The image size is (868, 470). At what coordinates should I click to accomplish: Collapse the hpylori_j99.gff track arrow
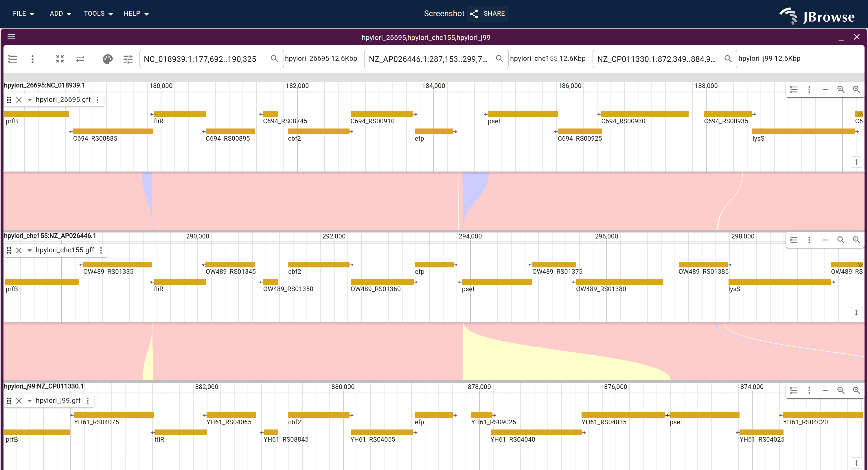point(30,401)
